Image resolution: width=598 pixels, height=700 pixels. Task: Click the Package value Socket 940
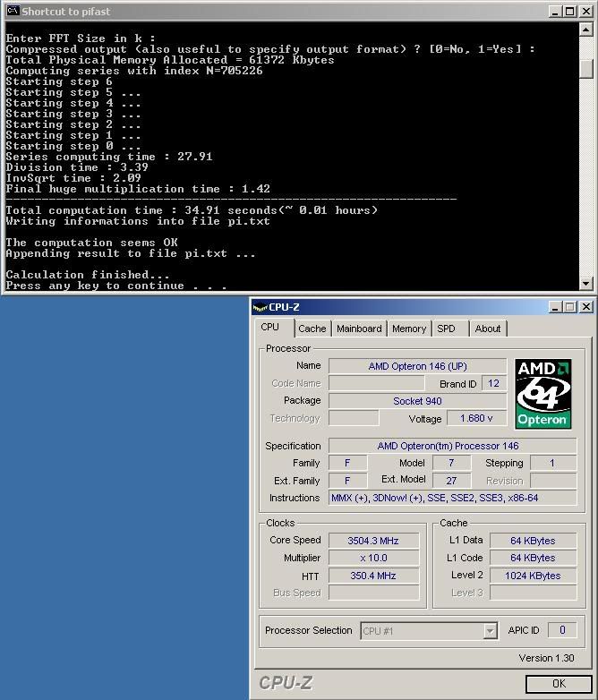417,401
